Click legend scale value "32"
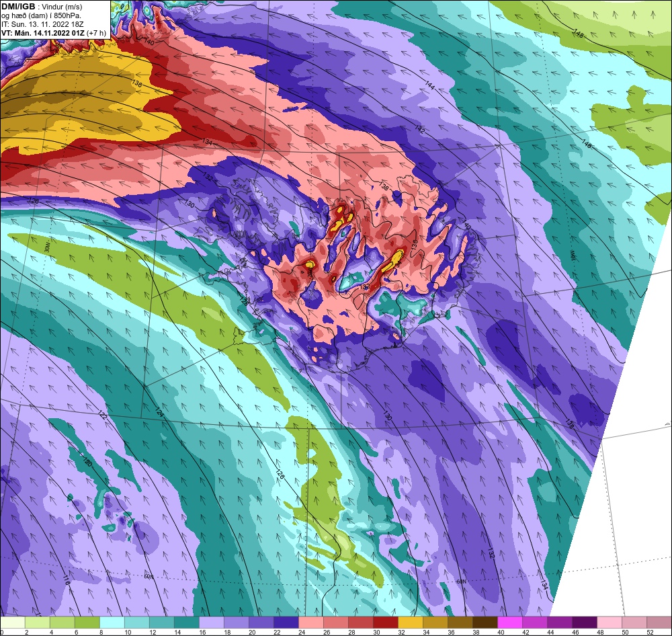 pyautogui.click(x=401, y=632)
